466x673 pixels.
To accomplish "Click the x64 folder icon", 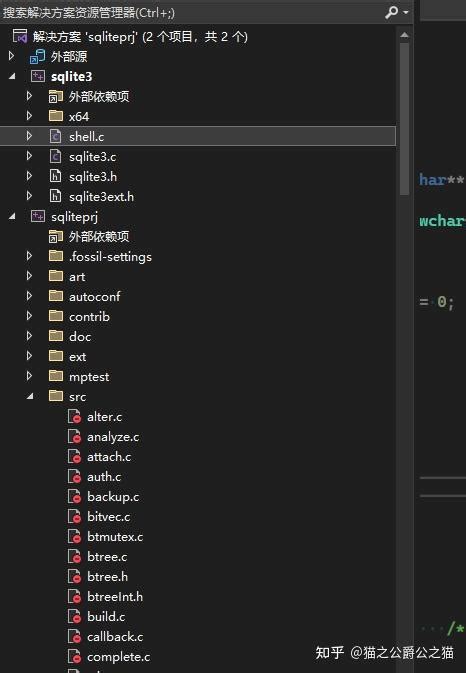I will pos(56,115).
